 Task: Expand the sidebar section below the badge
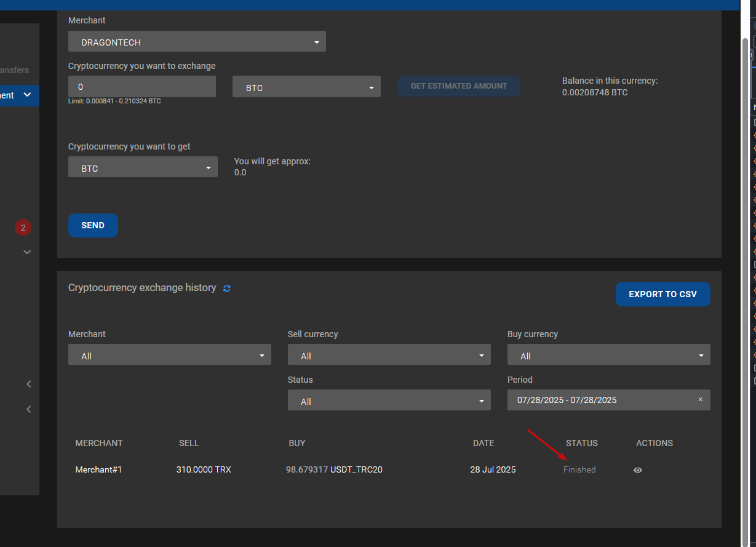[27, 252]
